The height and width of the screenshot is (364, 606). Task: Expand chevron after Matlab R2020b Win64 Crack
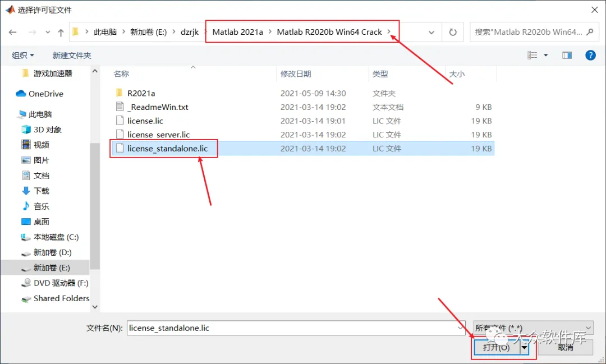(389, 31)
